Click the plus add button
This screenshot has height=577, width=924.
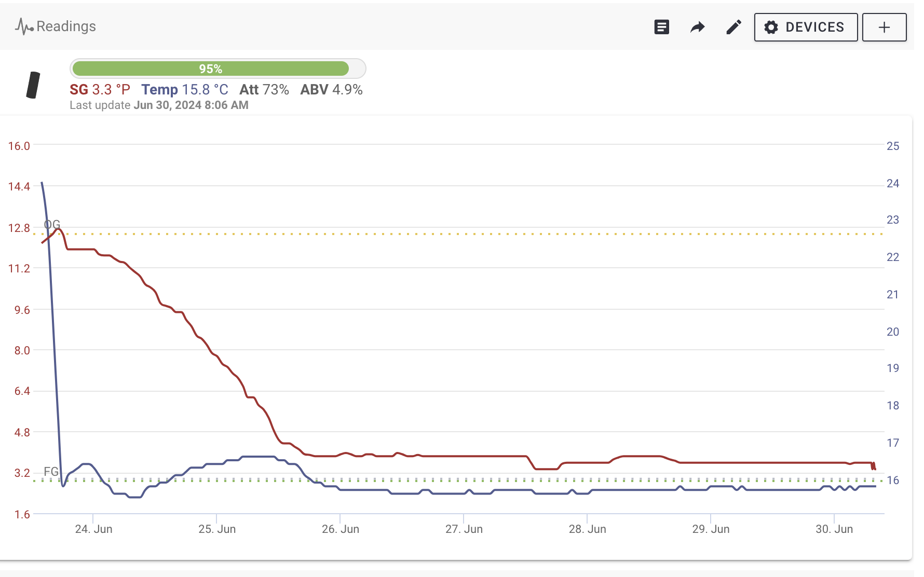[884, 27]
